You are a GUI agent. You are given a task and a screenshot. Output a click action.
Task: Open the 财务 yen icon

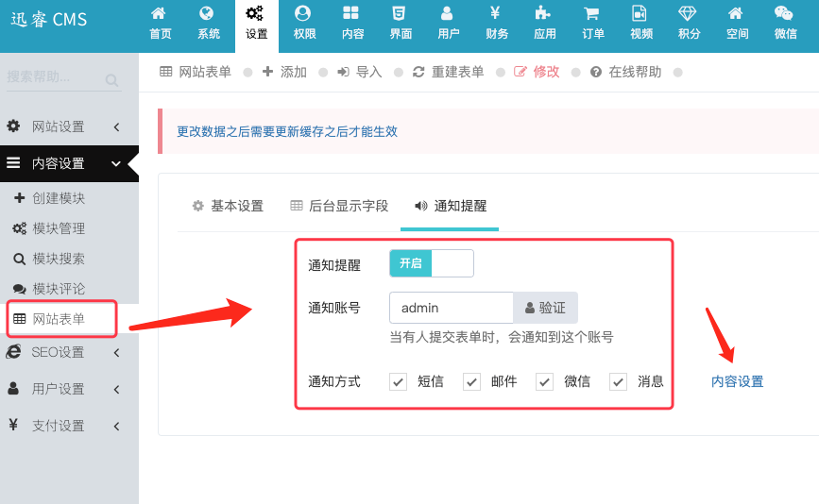pyautogui.click(x=495, y=12)
